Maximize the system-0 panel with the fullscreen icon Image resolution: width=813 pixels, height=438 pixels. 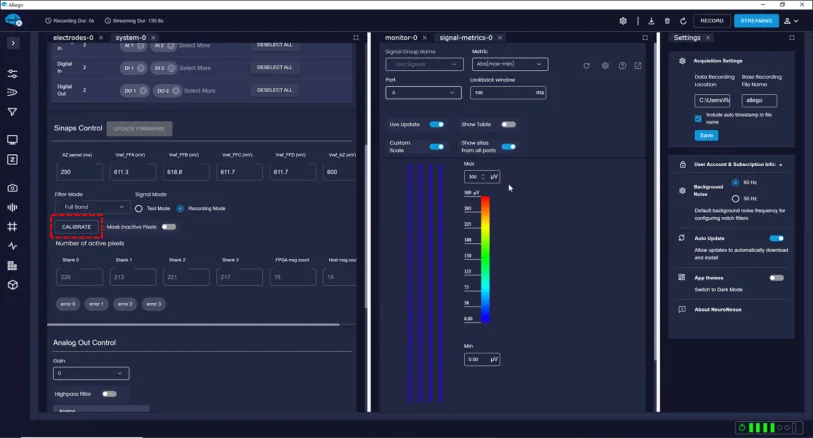pyautogui.click(x=356, y=37)
